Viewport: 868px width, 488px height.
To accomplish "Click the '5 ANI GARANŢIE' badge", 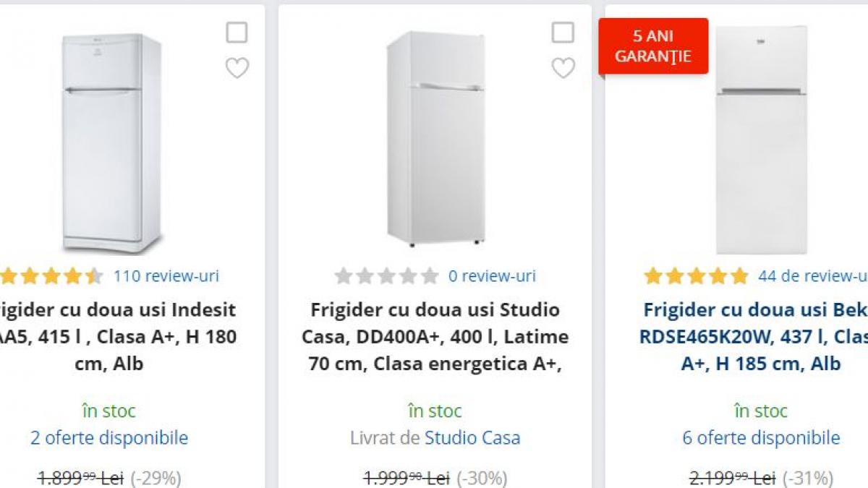I will pyautogui.click(x=653, y=46).
